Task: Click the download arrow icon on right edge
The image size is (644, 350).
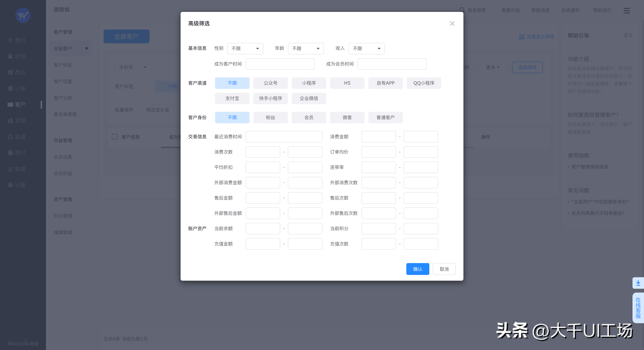Action: (x=638, y=283)
